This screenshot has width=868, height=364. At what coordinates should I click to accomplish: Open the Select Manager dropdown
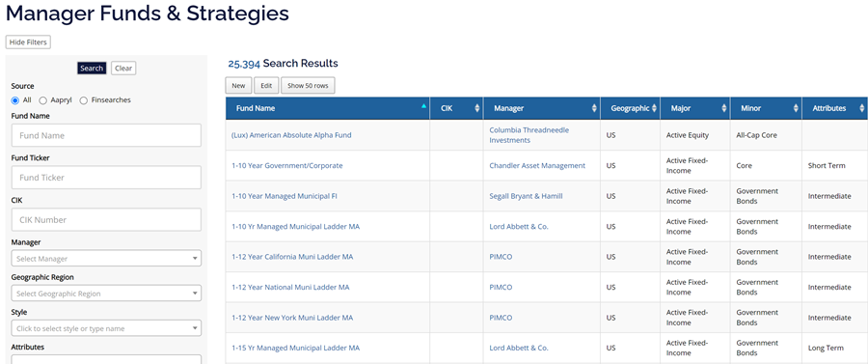click(106, 258)
